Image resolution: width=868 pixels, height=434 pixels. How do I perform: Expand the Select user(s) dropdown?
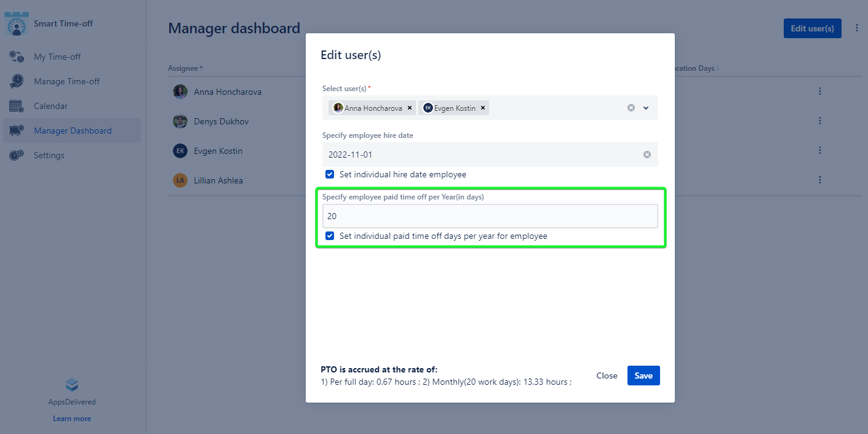pyautogui.click(x=646, y=108)
